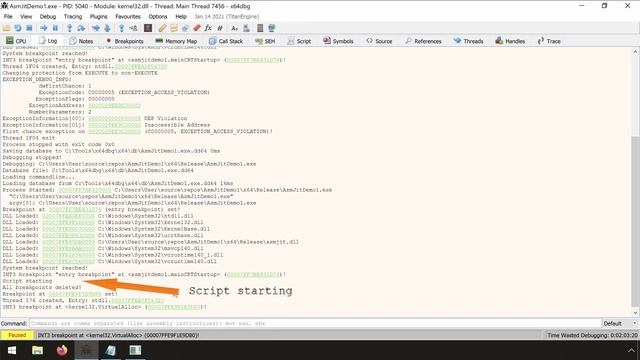
Task: Focus the Command input field
Action: [315, 323]
